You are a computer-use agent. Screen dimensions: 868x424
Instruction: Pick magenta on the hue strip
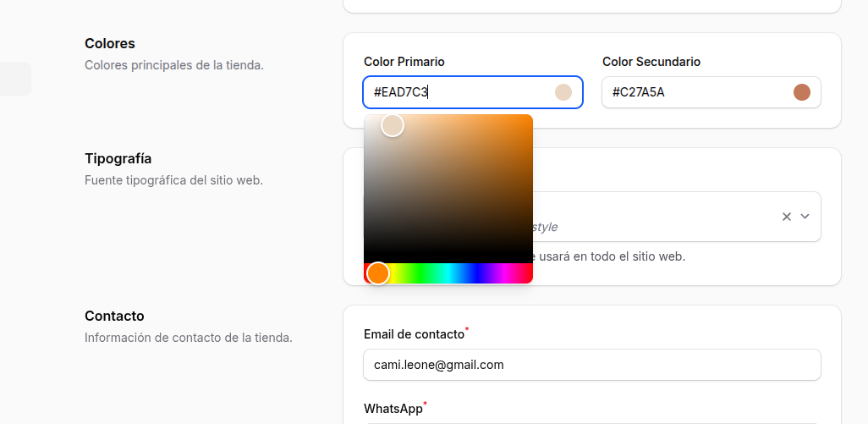[505, 273]
